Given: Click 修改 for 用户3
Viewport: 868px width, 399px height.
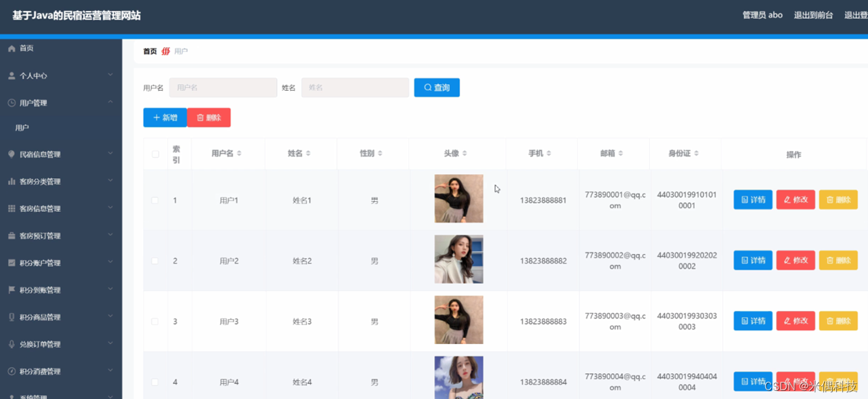Looking at the screenshot, I should [796, 320].
